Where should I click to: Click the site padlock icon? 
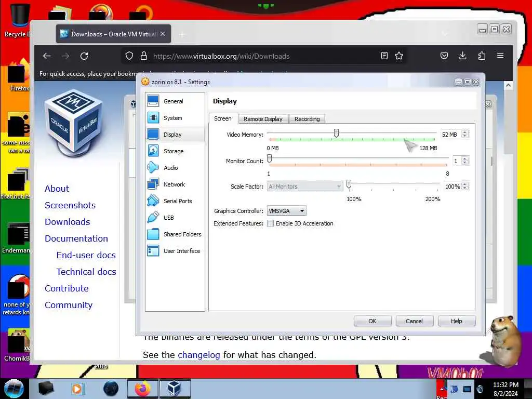(x=144, y=56)
